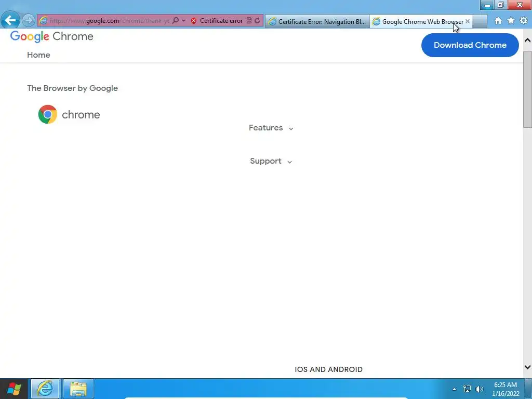Click the address bar URL field

pyautogui.click(x=109, y=21)
